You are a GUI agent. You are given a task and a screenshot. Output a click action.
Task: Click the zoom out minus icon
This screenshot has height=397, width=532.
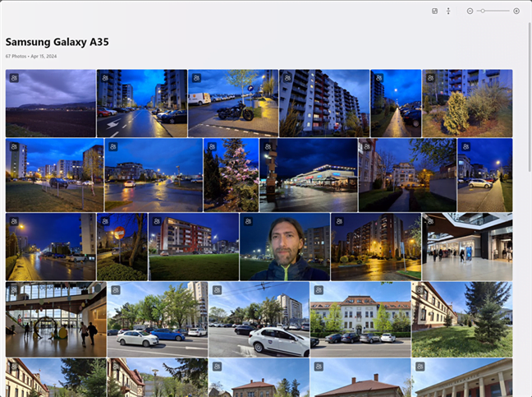(x=470, y=12)
